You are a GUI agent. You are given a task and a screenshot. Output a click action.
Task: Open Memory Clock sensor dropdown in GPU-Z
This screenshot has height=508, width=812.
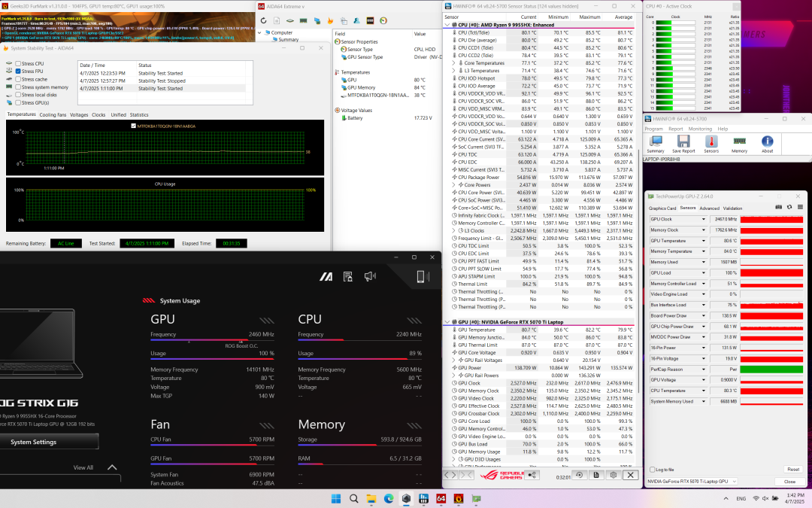pyautogui.click(x=703, y=230)
